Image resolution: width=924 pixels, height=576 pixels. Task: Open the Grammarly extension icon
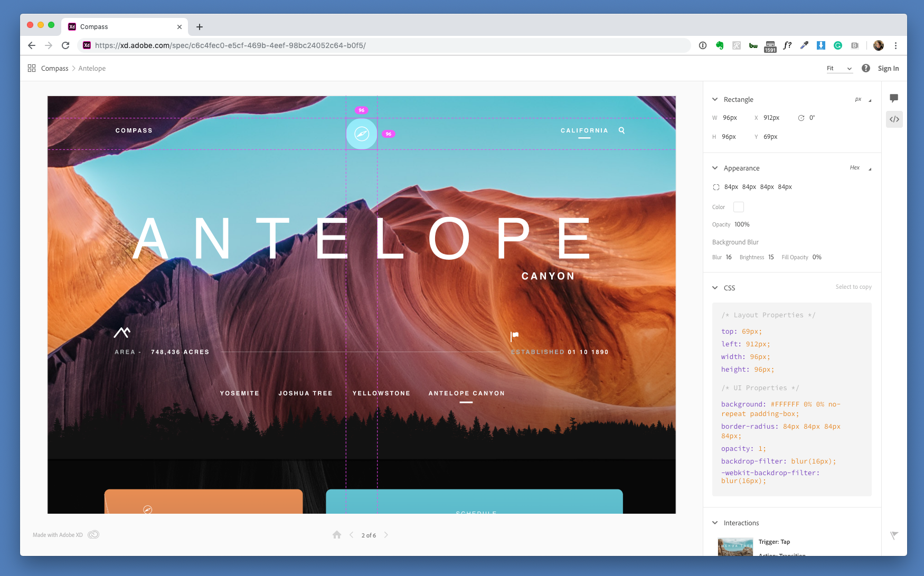coord(838,45)
